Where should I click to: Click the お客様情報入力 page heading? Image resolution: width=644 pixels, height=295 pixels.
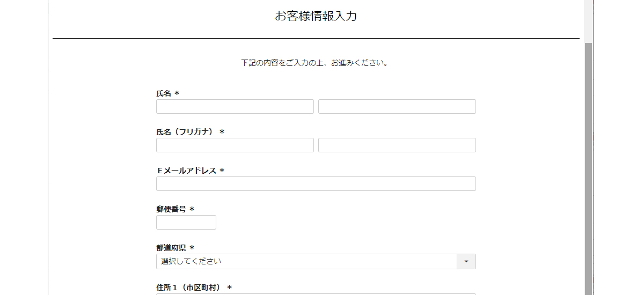(x=316, y=17)
